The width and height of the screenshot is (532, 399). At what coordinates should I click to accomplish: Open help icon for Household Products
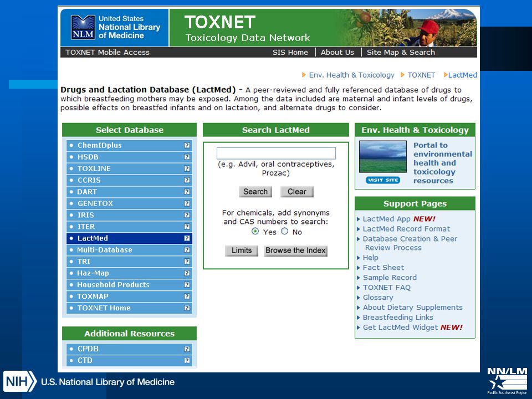point(187,285)
